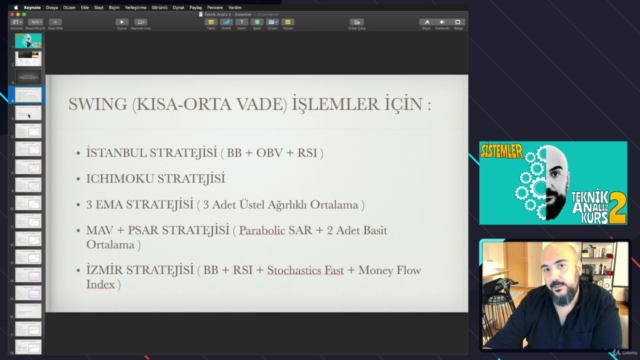
Task: Click the underlined word Parabolic
Action: tap(262, 231)
